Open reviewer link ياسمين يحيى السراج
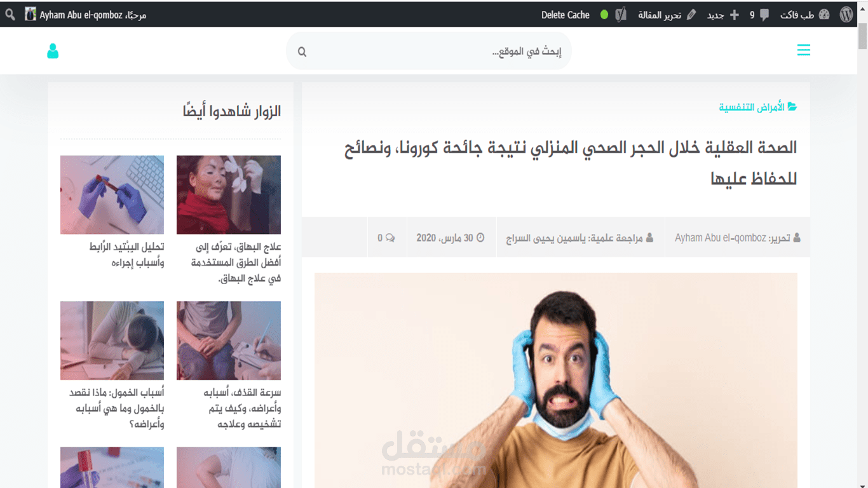 (546, 238)
